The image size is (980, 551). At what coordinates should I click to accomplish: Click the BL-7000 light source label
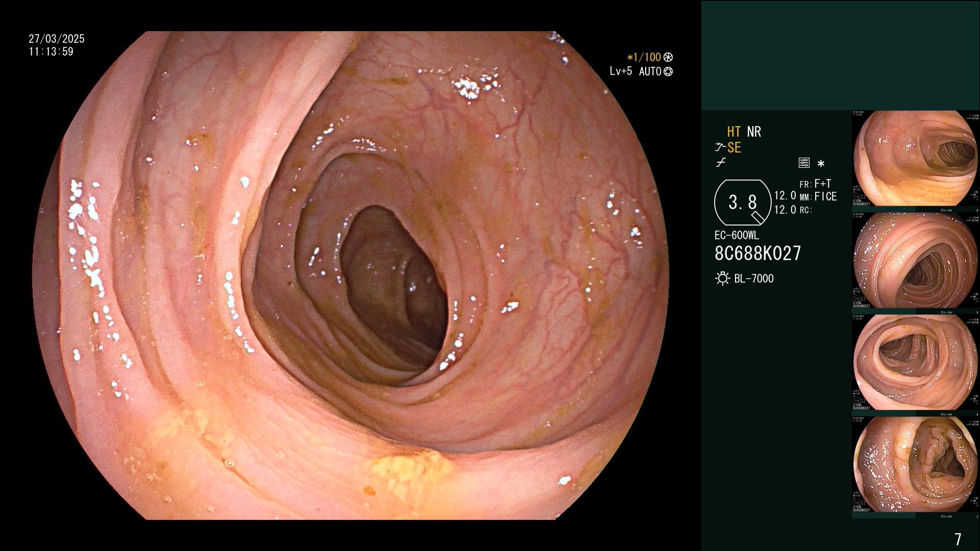click(x=754, y=279)
